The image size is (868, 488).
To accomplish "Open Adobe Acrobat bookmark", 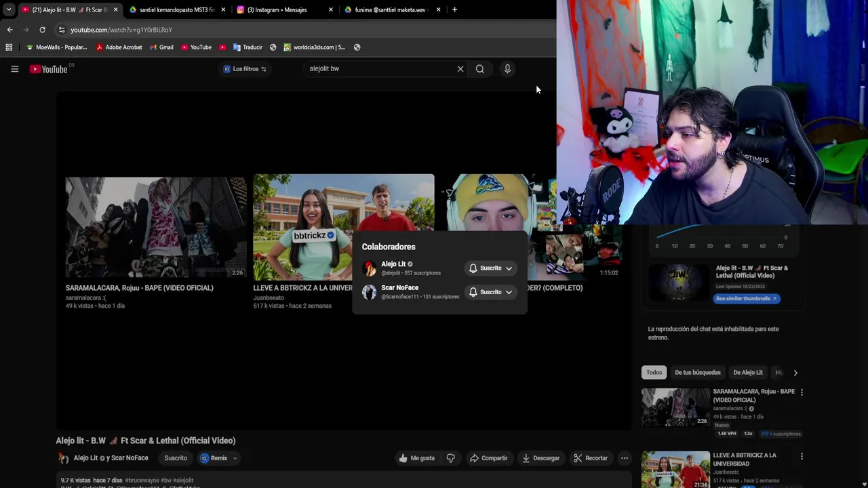I will pyautogui.click(x=119, y=47).
